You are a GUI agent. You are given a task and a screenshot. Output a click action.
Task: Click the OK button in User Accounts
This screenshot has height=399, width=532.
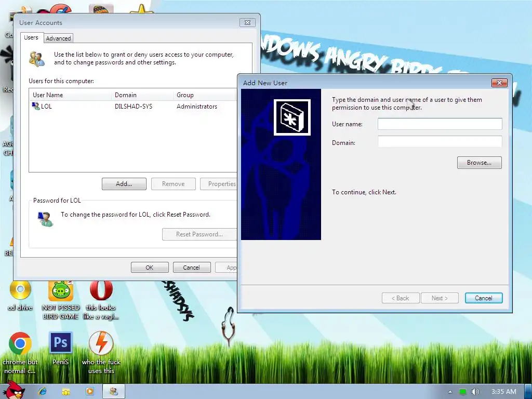(150, 268)
